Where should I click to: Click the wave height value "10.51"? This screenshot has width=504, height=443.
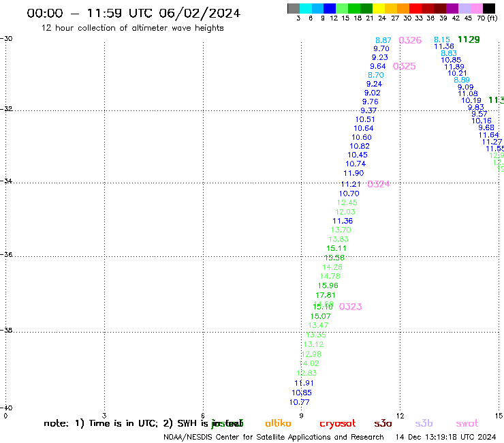click(365, 119)
